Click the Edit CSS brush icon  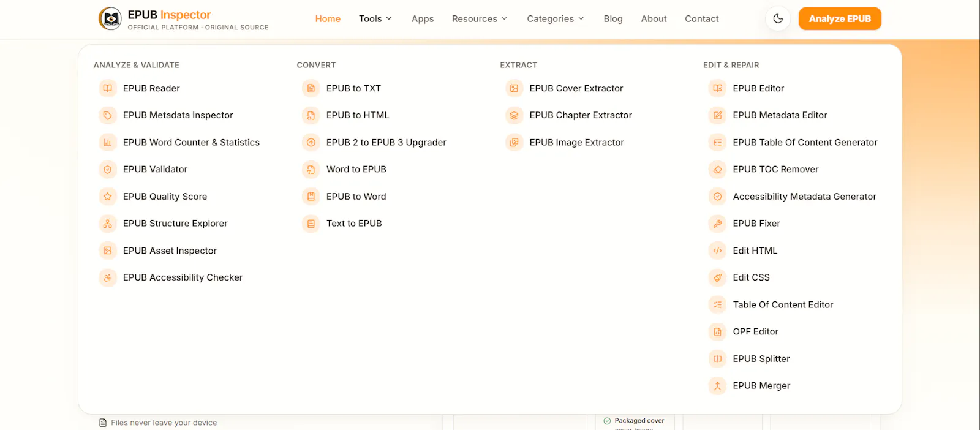pos(718,277)
